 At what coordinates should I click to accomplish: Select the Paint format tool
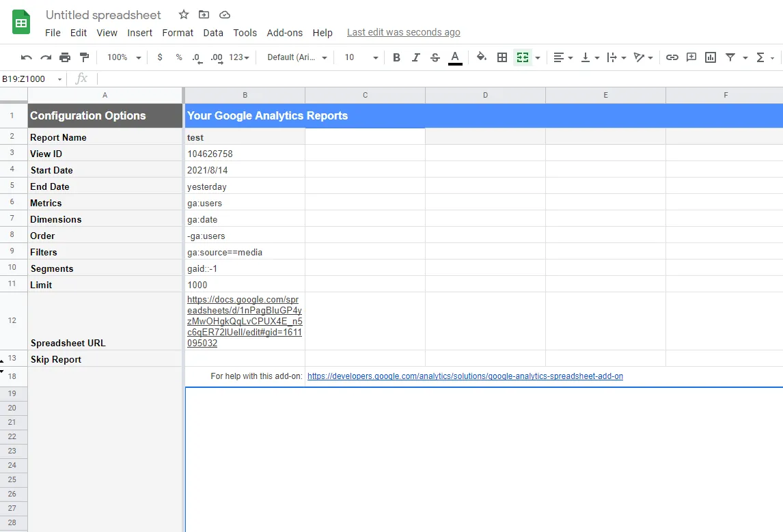point(85,57)
